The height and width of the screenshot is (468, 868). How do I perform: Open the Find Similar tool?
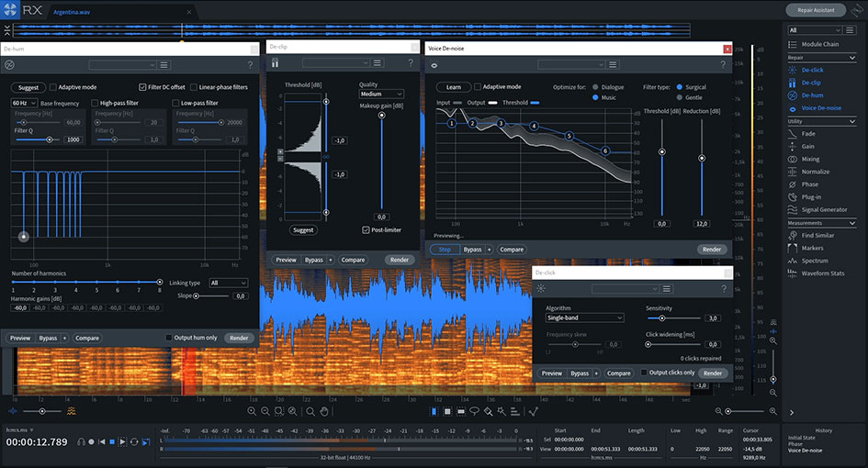pos(817,235)
